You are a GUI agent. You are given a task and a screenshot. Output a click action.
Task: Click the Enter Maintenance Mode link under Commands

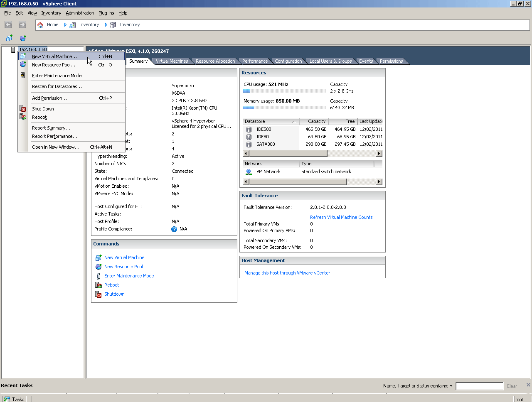pyautogui.click(x=129, y=276)
